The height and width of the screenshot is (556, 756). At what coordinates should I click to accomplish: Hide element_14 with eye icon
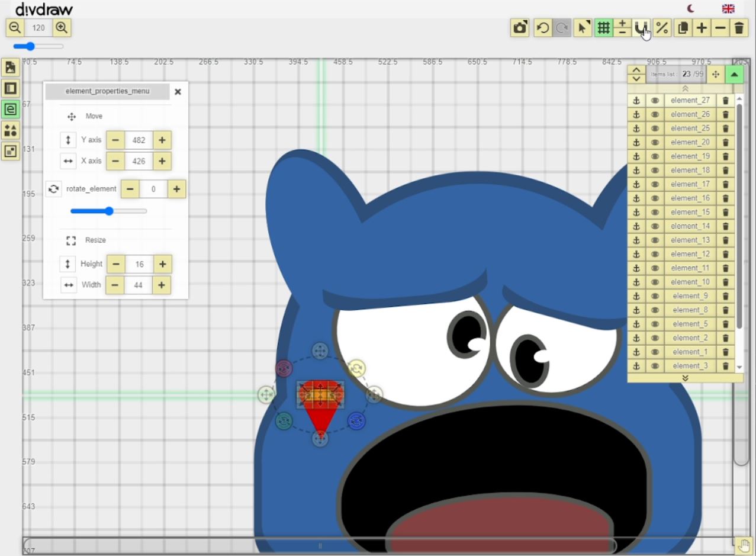point(655,226)
